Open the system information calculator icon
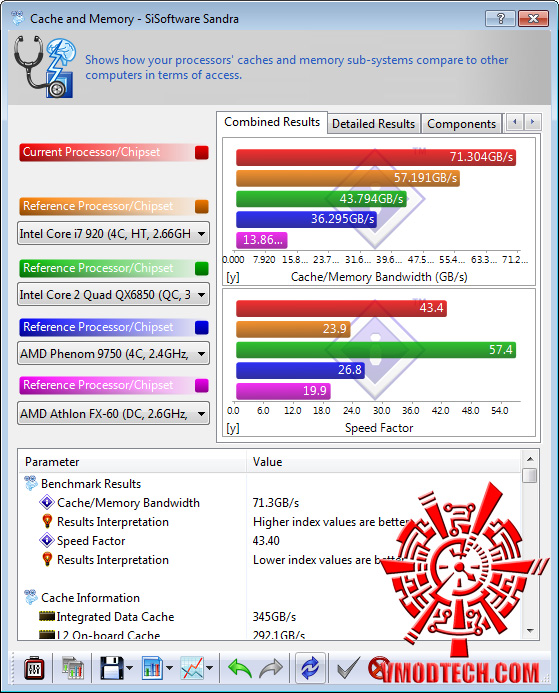Screen dimensions: 559x693 [x=72, y=668]
